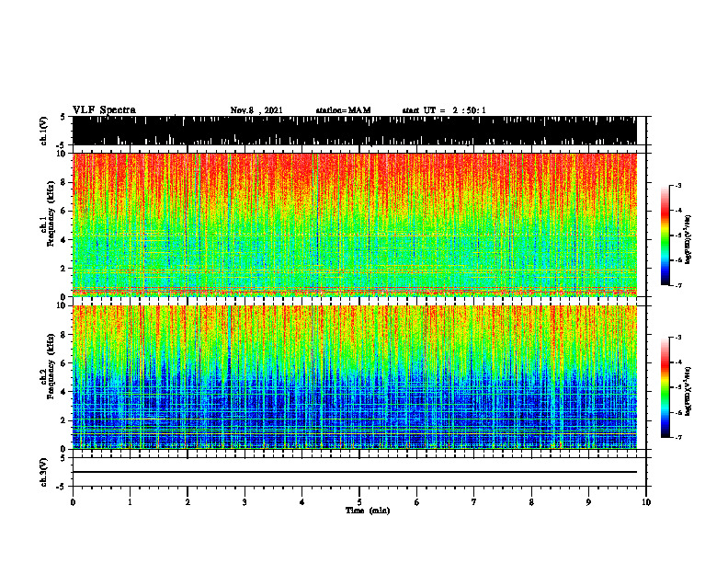Click the "station=MAM" header label
Image resolution: width=728 pixels, height=563 pixels.
point(343,110)
